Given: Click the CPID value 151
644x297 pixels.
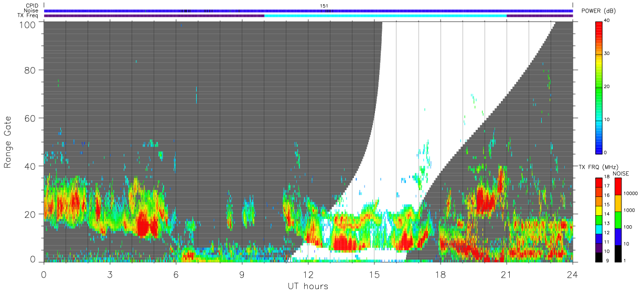Looking at the screenshot, I should pyautogui.click(x=325, y=6).
